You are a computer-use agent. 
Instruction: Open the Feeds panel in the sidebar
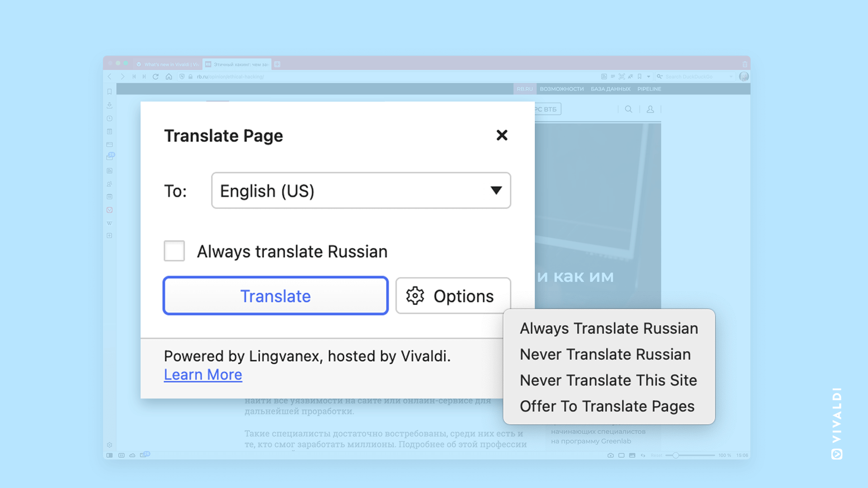tap(109, 170)
